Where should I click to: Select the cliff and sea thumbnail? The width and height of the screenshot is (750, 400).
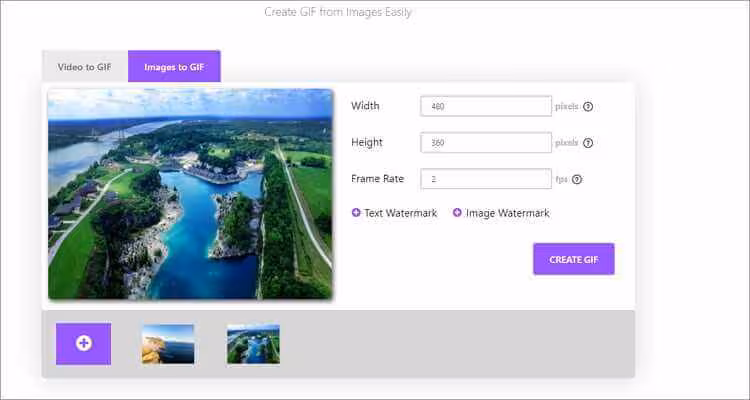168,344
